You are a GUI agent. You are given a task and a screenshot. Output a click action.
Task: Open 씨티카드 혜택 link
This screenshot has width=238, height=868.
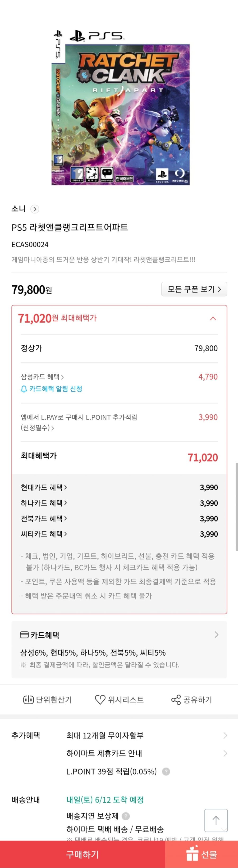[44, 534]
